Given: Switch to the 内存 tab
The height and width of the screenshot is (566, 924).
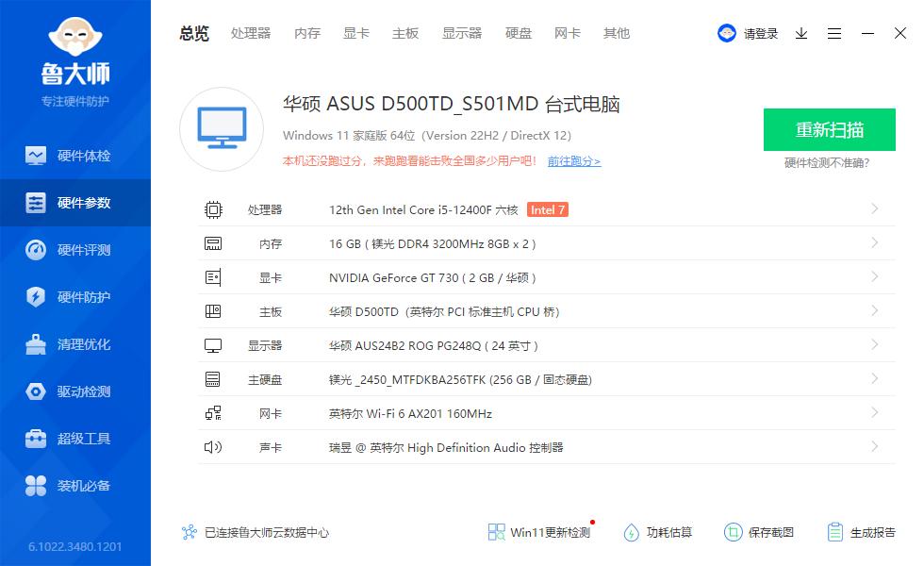Looking at the screenshot, I should point(307,33).
